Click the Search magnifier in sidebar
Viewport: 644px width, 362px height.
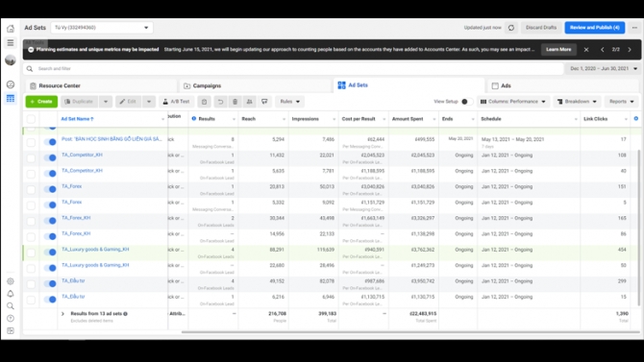pyautogui.click(x=11, y=305)
